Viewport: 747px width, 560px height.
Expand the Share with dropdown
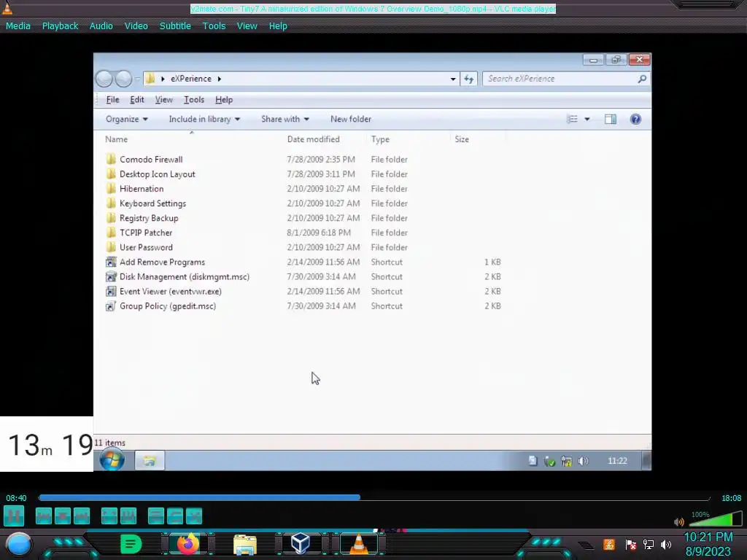(285, 119)
